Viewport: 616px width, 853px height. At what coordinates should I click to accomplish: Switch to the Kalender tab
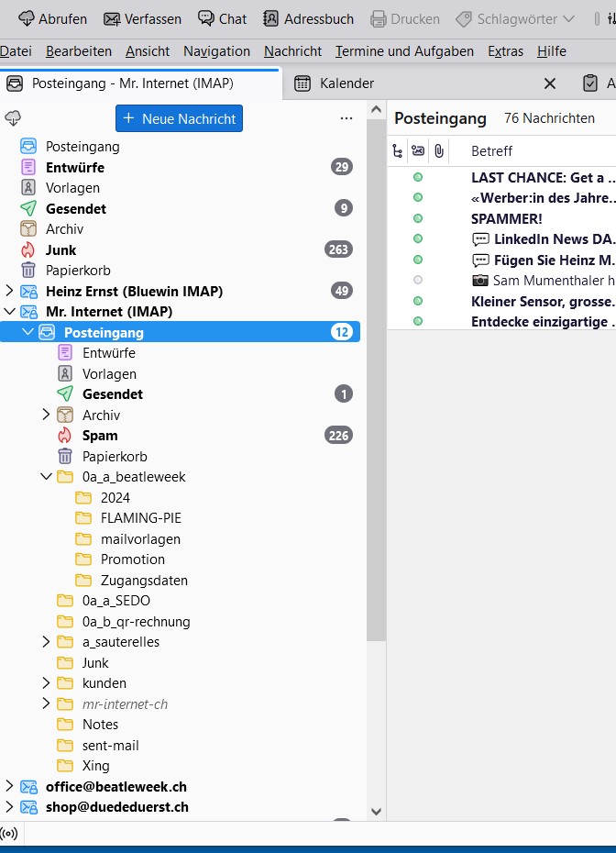(x=346, y=83)
